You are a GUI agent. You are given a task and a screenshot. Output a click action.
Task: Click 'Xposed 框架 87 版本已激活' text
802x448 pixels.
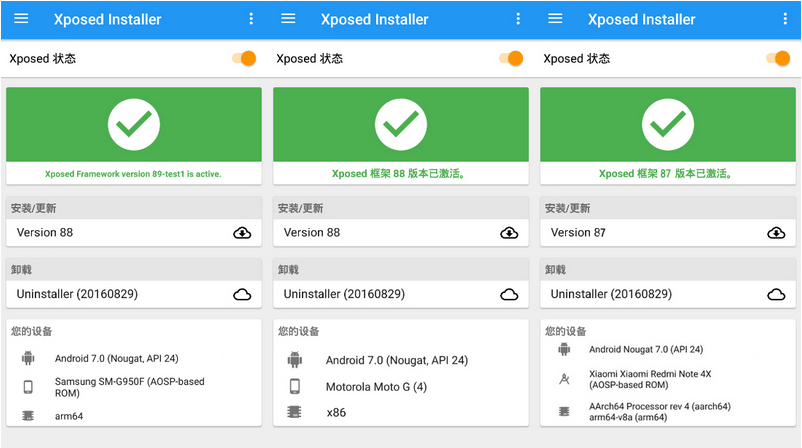(x=665, y=174)
